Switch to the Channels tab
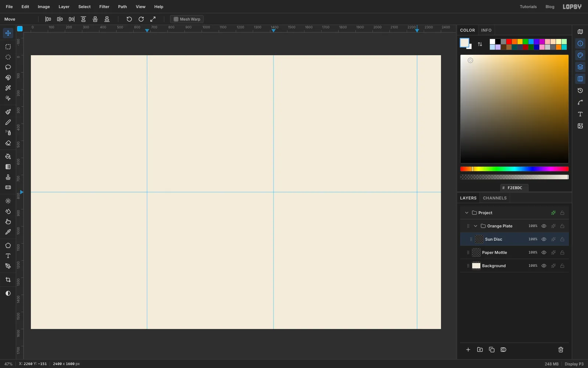Viewport: 588px width, 368px height. 495,198
